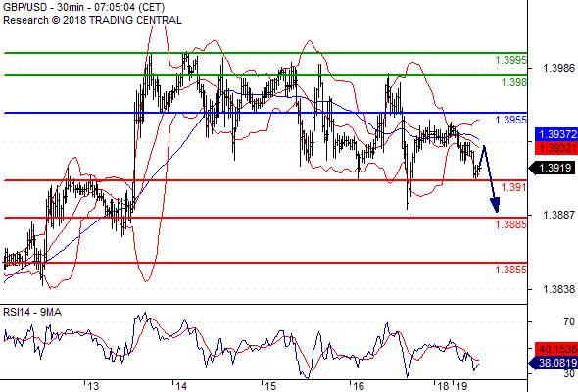Click the red 40.1538 RSI value tag
This screenshot has height=392, width=578.
click(x=556, y=349)
